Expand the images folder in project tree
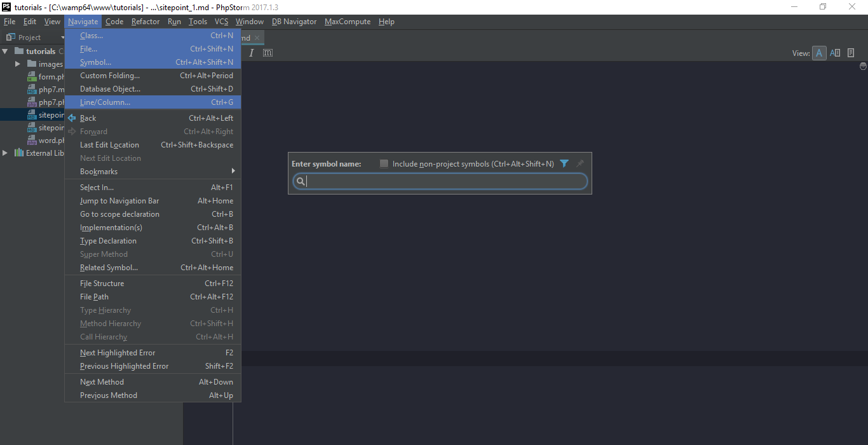The image size is (868, 445). [18, 64]
